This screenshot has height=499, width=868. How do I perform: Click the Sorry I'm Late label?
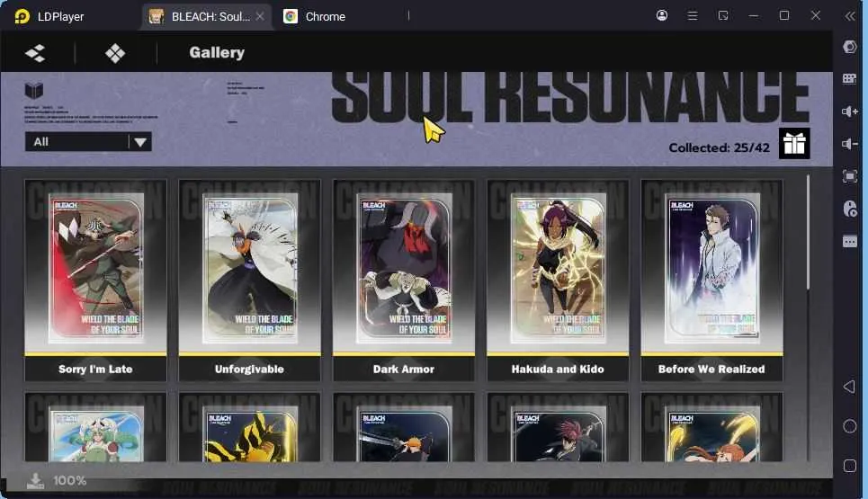95,369
